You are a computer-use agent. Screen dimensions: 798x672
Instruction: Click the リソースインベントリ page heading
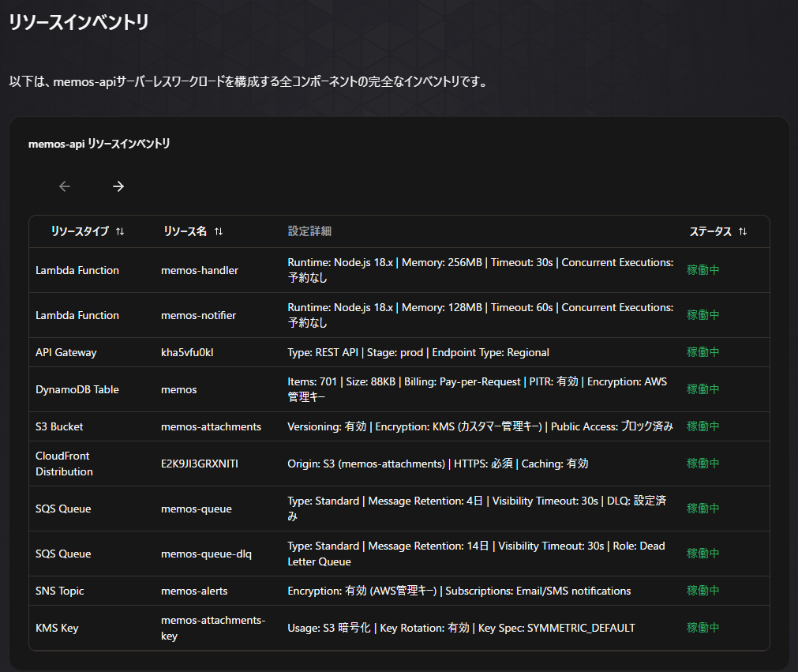(79, 22)
